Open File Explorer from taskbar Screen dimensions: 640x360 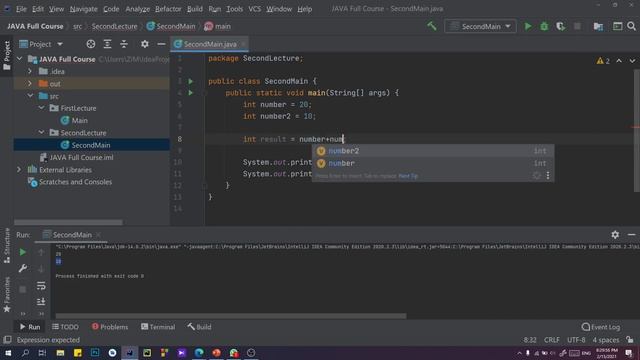tap(60, 353)
